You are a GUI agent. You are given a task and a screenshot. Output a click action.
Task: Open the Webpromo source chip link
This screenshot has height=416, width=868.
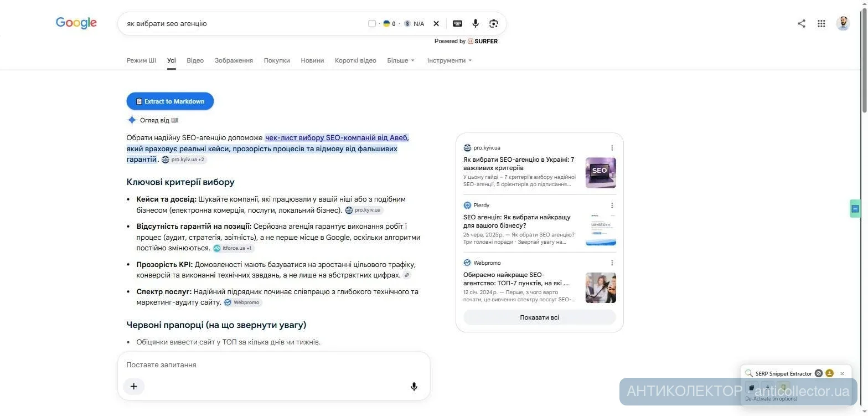tap(242, 302)
